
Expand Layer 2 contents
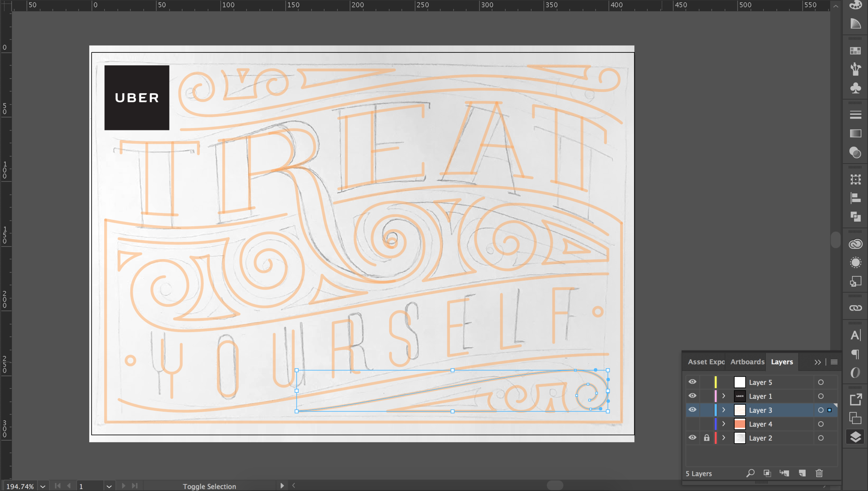coord(724,438)
